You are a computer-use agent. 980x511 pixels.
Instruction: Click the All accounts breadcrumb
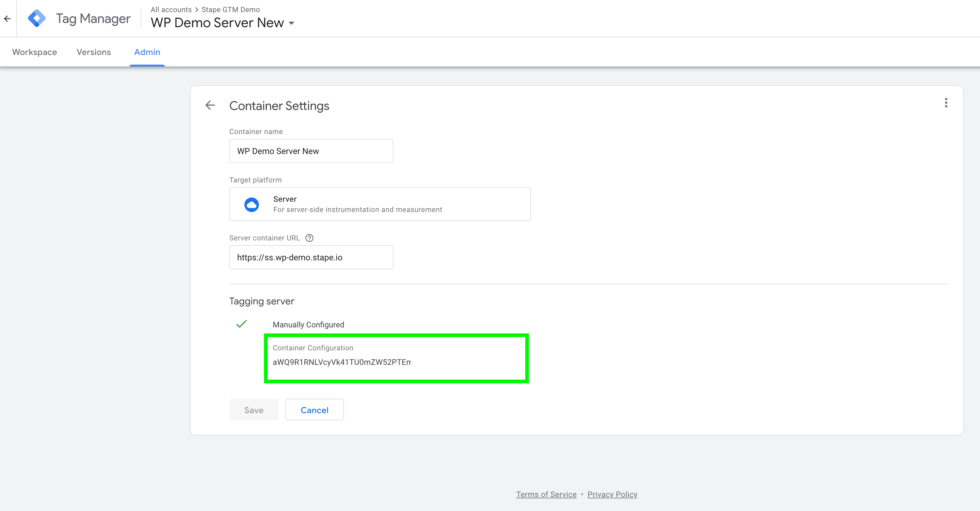[x=171, y=10]
